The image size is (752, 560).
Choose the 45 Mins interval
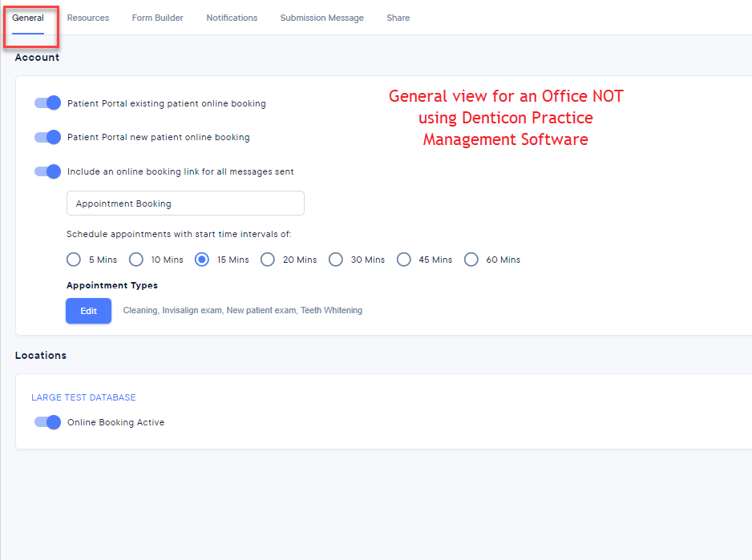tap(404, 260)
